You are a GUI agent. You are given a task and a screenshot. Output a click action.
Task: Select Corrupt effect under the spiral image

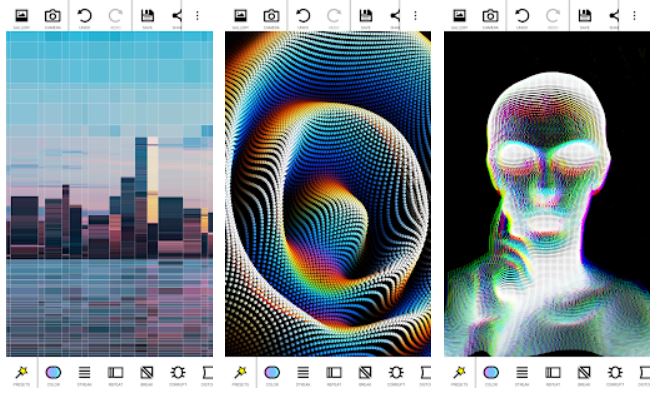coord(396,374)
